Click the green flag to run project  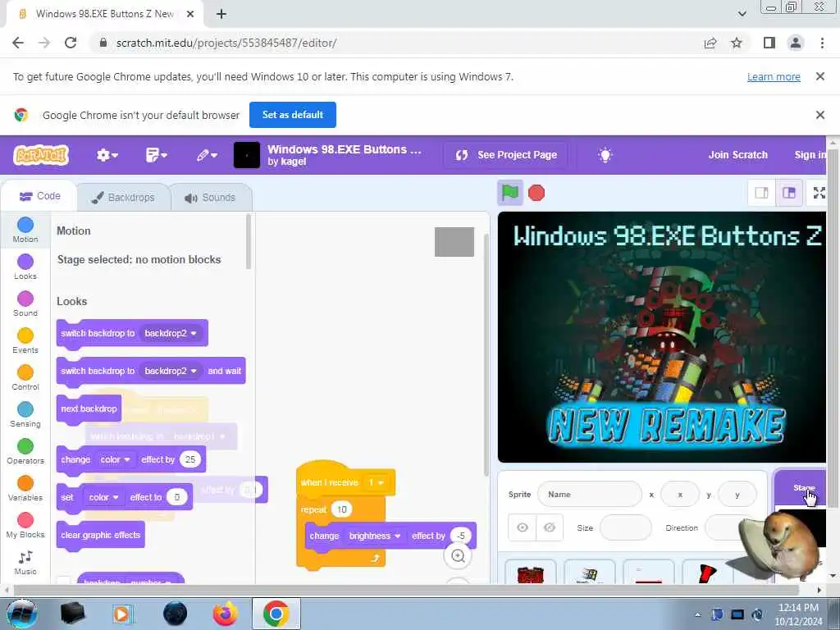pyautogui.click(x=509, y=193)
